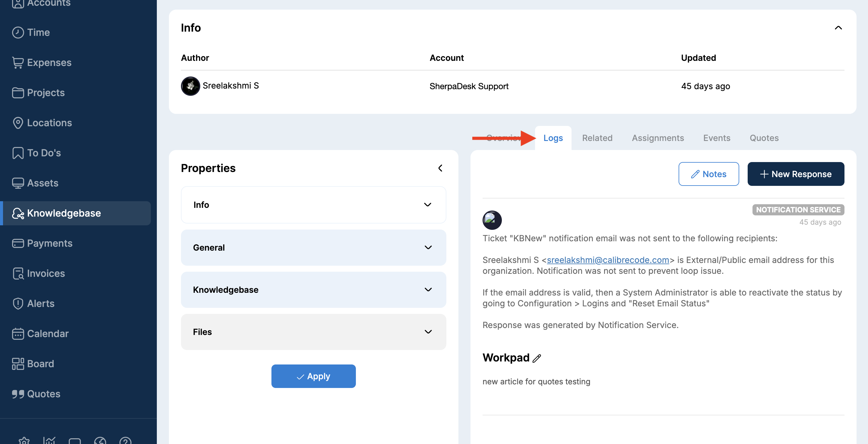Click the Workpad edit pencil icon

click(537, 358)
